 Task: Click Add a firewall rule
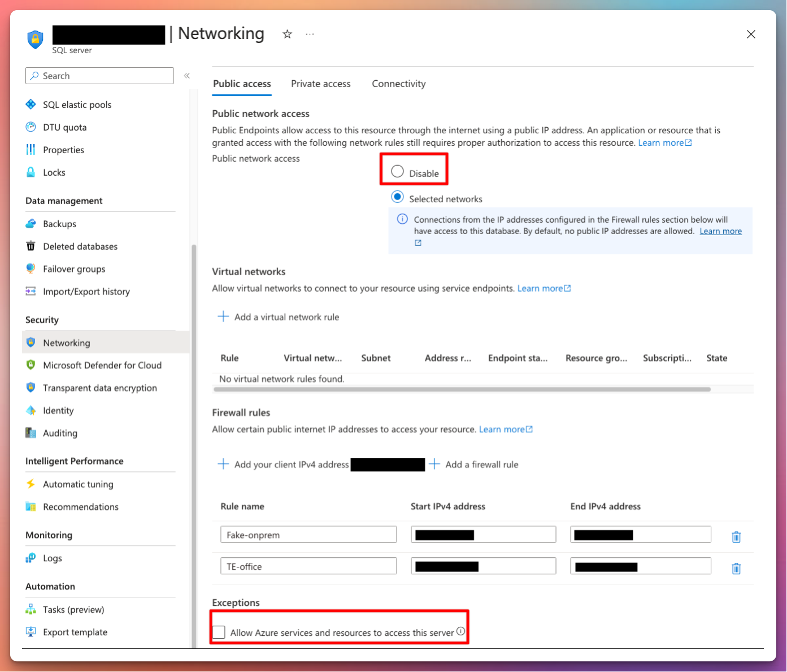(473, 465)
